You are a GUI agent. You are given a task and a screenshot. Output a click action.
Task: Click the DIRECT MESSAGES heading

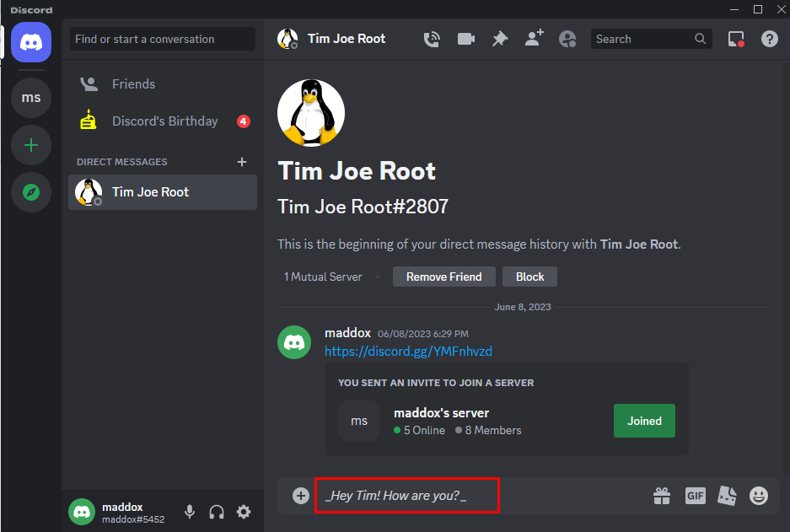pyautogui.click(x=122, y=162)
